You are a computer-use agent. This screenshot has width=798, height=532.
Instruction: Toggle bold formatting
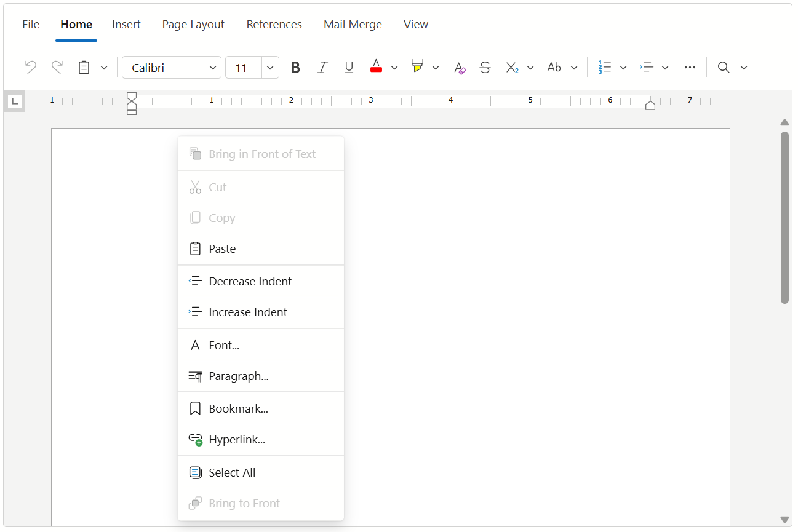click(x=295, y=67)
